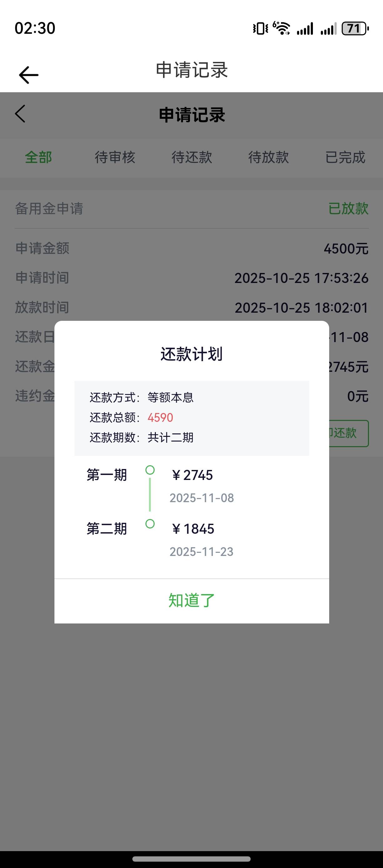Tap the inner page back chevron
The image size is (383, 868).
pos(20,114)
